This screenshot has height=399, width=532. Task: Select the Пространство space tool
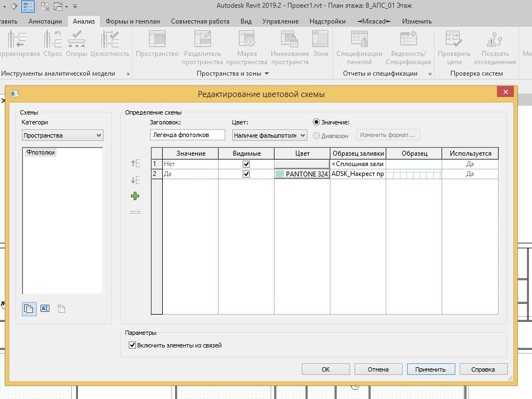157,39
